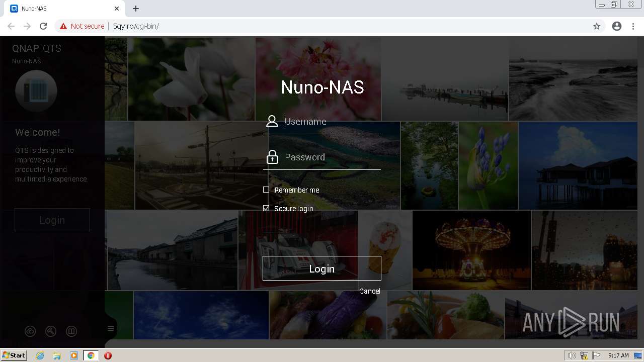Click the Cancel link
Viewport: 644px width, 362px height.
370,291
